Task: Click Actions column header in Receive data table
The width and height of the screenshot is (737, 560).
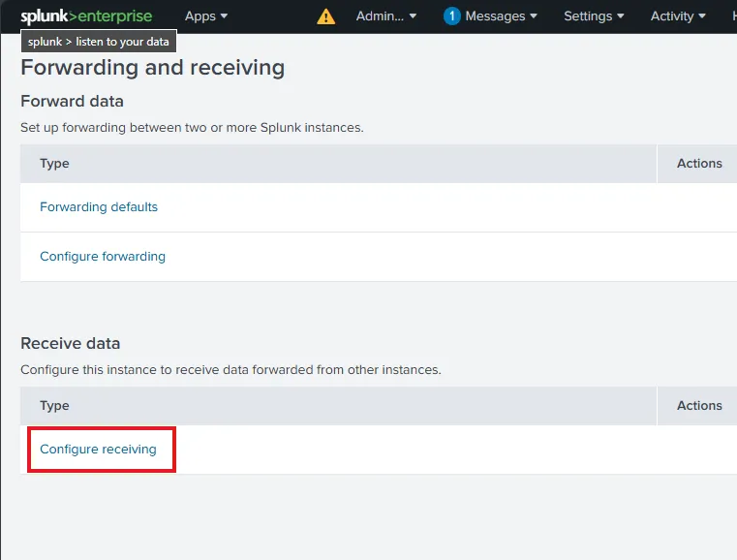Action: point(699,406)
